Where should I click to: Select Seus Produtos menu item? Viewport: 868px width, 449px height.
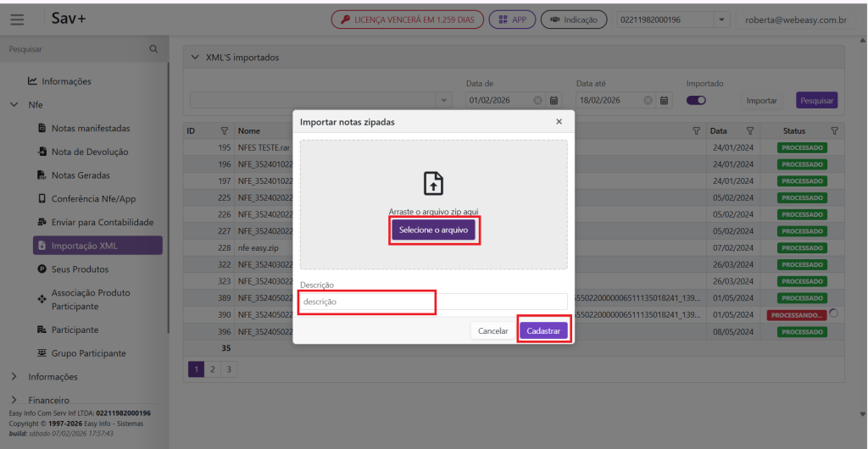point(80,269)
